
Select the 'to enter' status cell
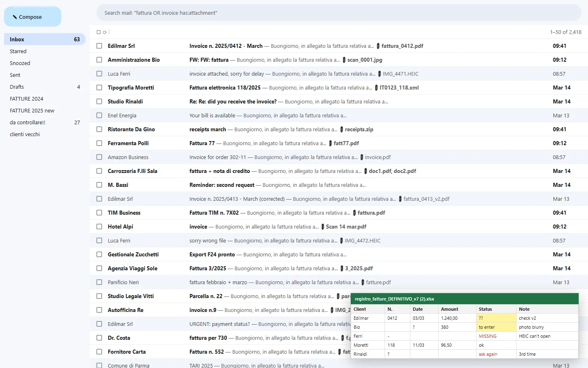click(x=496, y=327)
